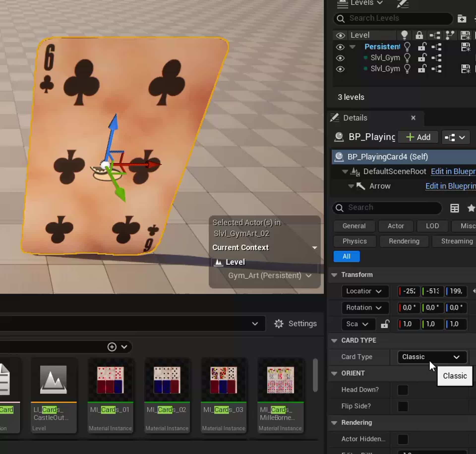This screenshot has width=476, height=454.
Task: Click the save icon for the Persistent level
Action: click(x=465, y=47)
